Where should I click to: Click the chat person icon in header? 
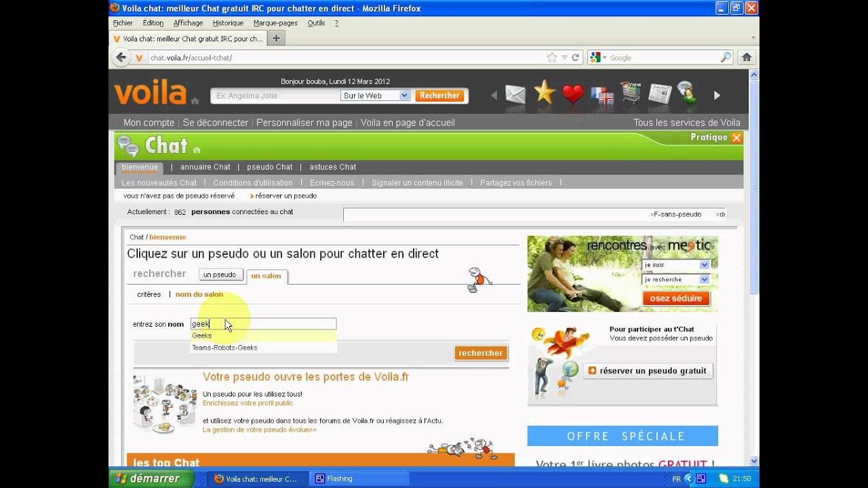point(688,94)
